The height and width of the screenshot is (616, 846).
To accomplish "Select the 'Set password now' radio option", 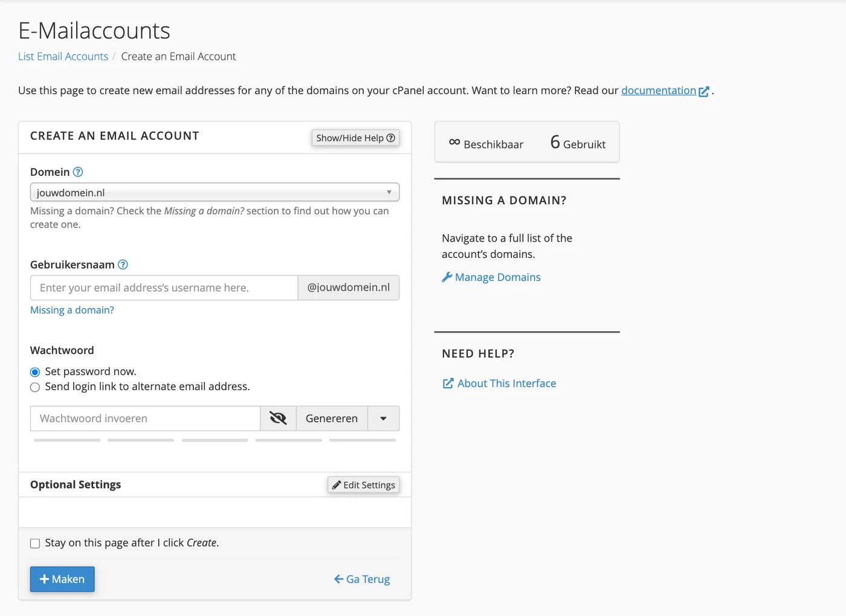I will tap(35, 372).
